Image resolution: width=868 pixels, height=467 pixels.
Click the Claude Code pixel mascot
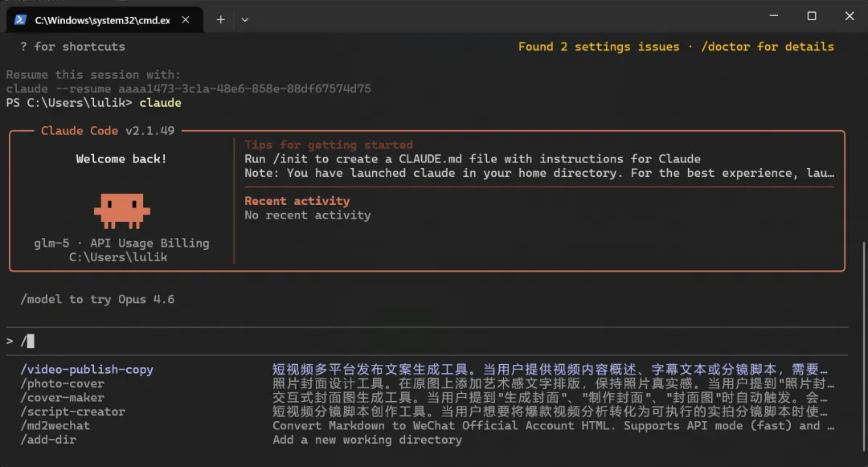122,211
